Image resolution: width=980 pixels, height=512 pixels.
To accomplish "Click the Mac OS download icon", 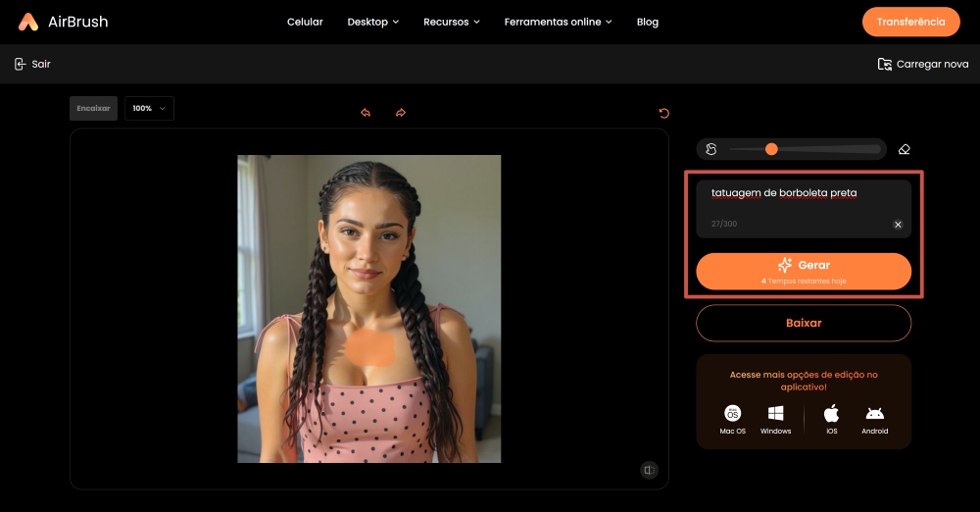I will pos(732,413).
